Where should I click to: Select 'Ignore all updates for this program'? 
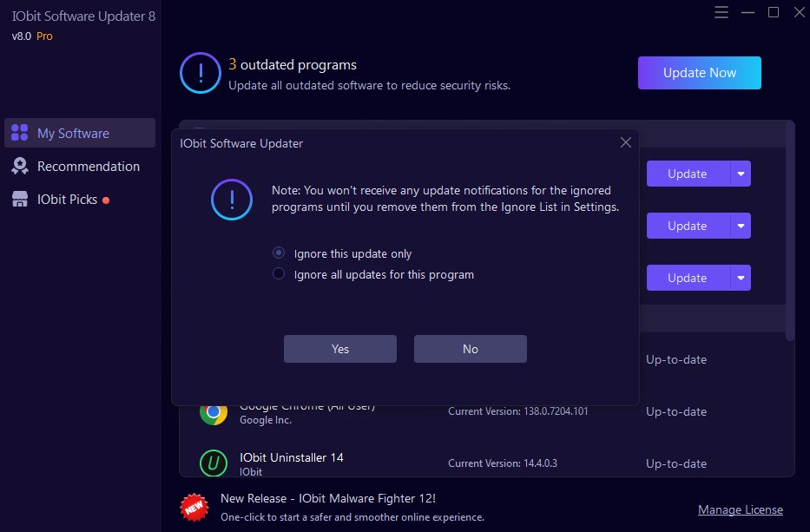(x=279, y=274)
